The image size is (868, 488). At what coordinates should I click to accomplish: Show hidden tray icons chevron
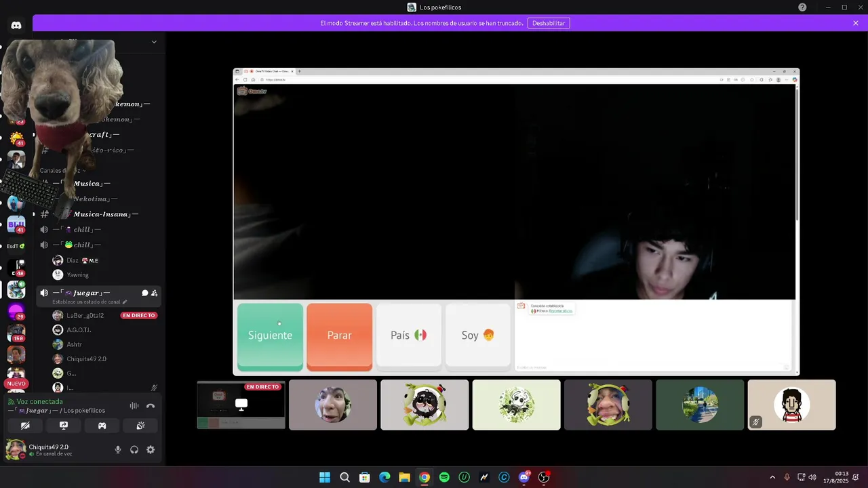[772, 477]
